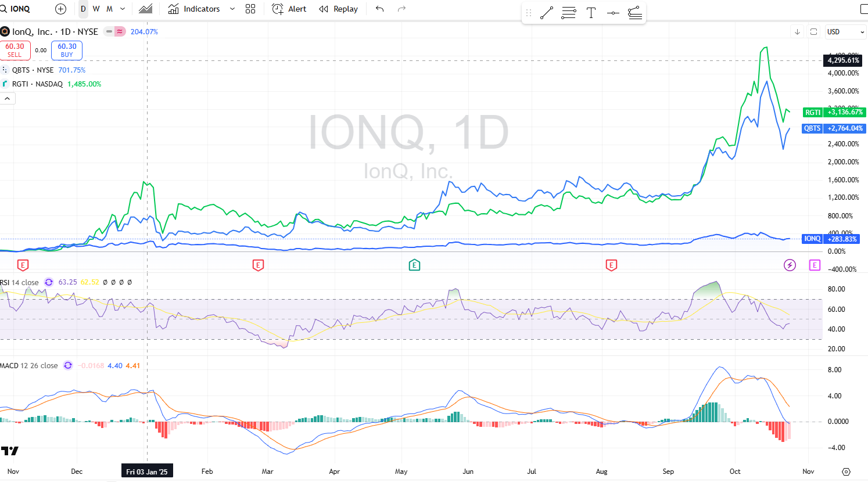
Task: Click the undo arrow
Action: pyautogui.click(x=380, y=9)
